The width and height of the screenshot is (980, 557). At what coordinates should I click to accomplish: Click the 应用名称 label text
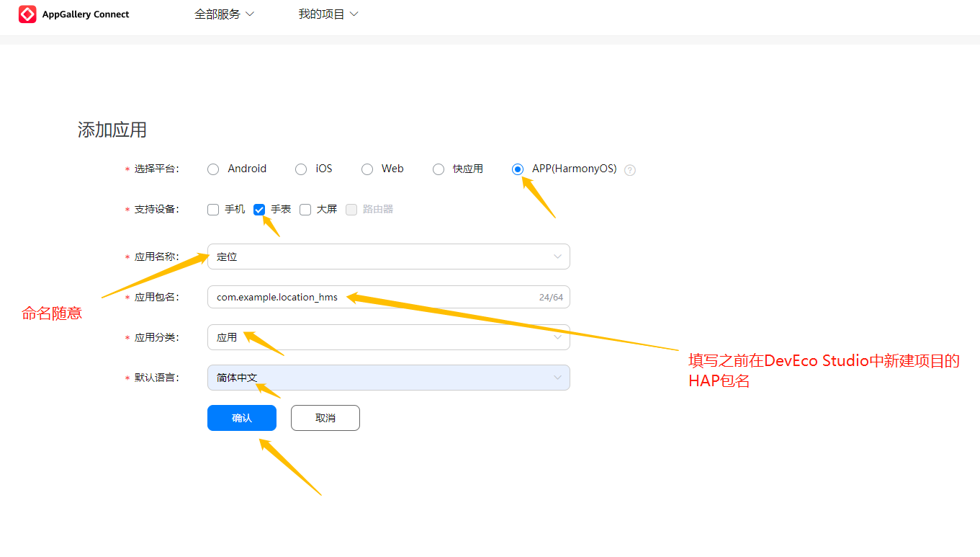click(156, 257)
